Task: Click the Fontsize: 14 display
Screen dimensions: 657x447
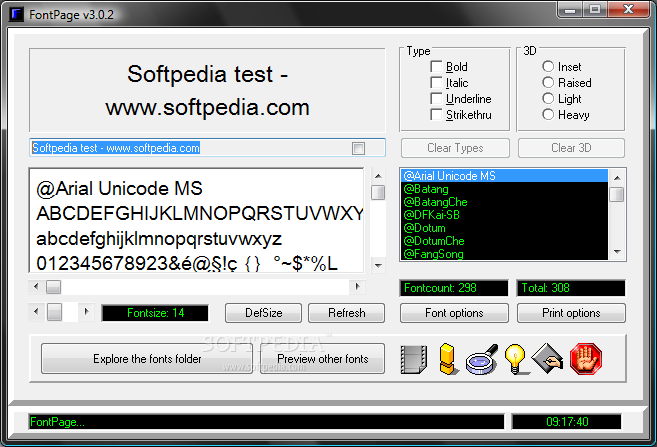Action: tap(155, 313)
